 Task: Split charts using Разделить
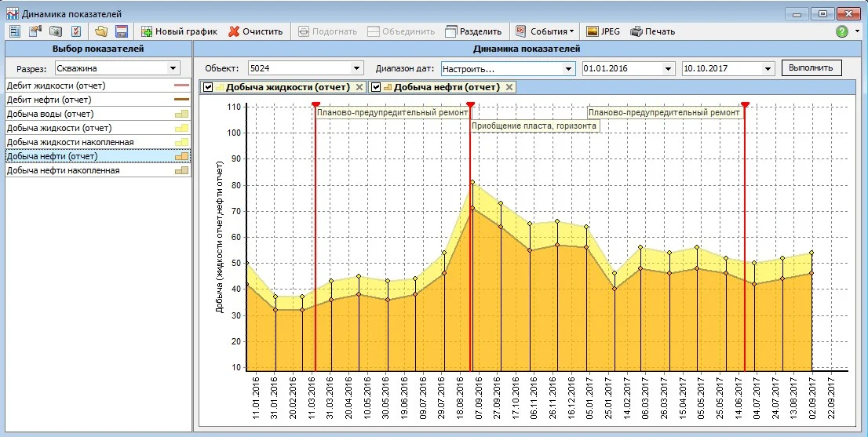tap(474, 31)
